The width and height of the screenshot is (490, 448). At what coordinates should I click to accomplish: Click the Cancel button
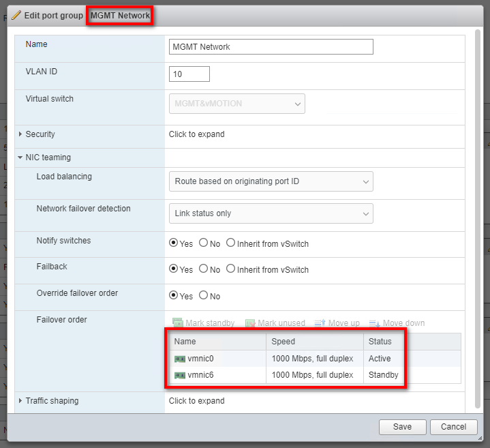[x=453, y=427]
